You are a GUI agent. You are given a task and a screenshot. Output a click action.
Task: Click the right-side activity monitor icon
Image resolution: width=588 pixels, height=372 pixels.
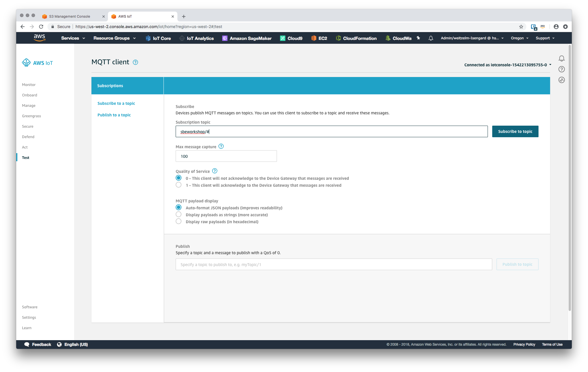[562, 80]
